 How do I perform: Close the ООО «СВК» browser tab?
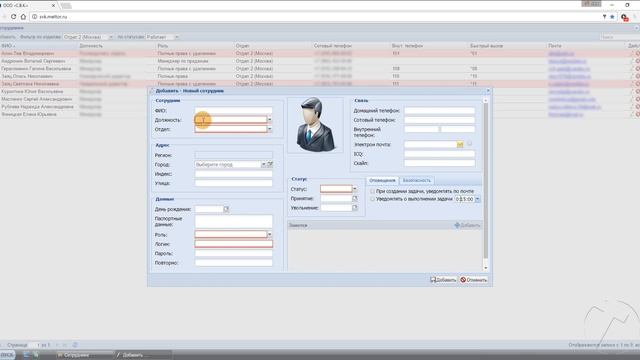coord(53,5)
